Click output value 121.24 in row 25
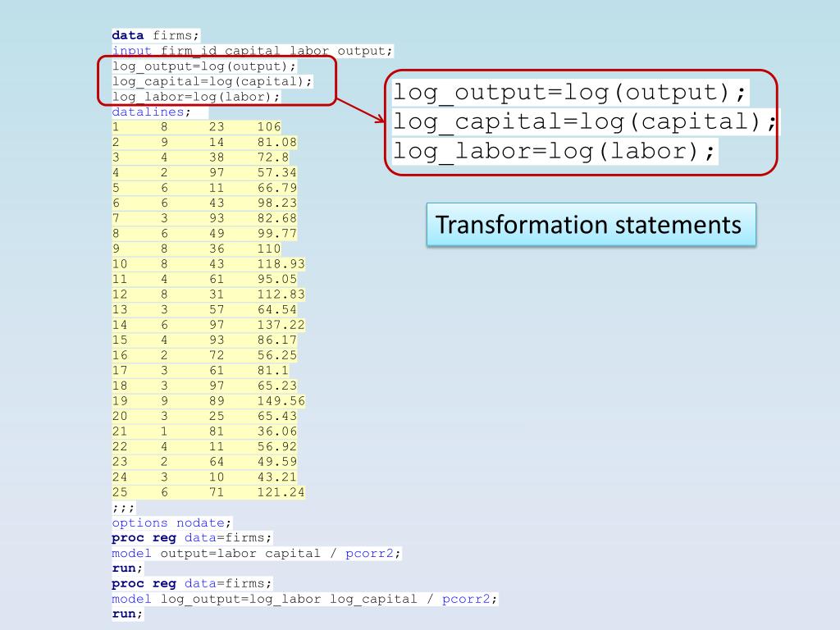This screenshot has height=630, width=840. pos(281,492)
